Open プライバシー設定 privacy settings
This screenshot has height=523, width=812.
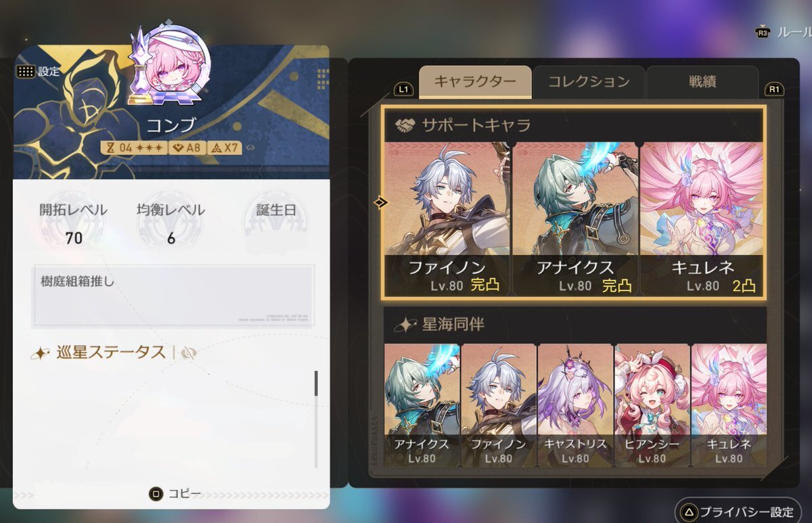click(x=738, y=511)
